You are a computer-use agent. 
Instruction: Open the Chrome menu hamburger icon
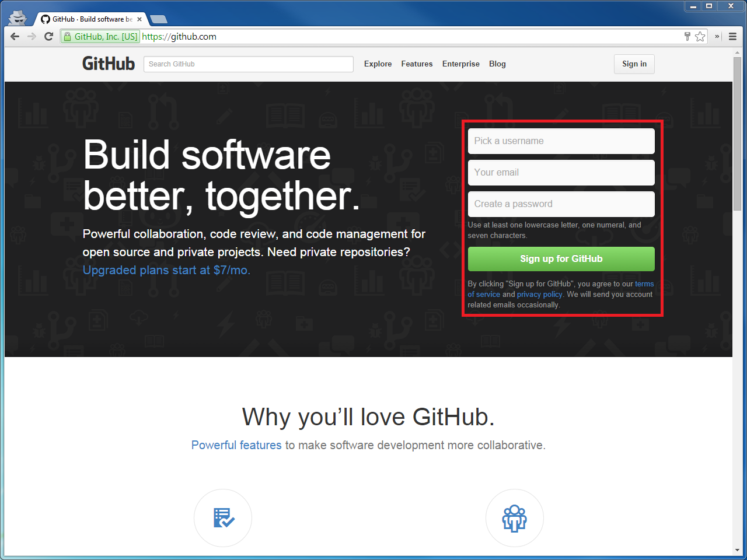(732, 36)
